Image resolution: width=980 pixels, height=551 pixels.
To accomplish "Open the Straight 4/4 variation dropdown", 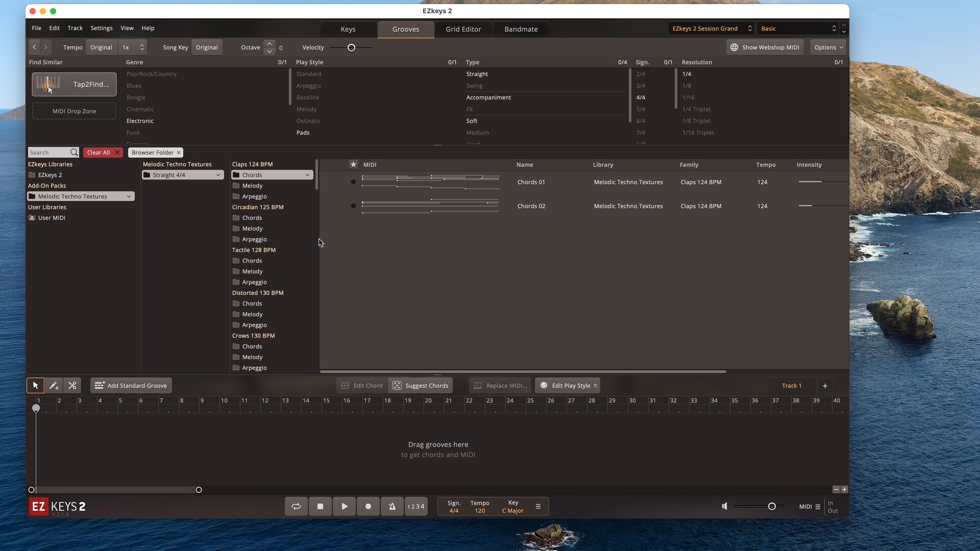I will 182,174.
